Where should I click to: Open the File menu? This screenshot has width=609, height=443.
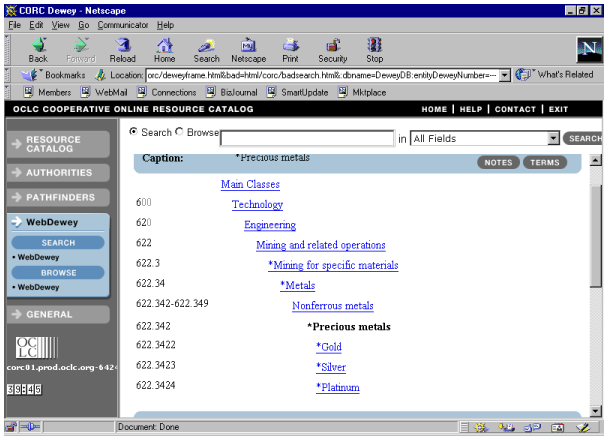pyautogui.click(x=14, y=25)
